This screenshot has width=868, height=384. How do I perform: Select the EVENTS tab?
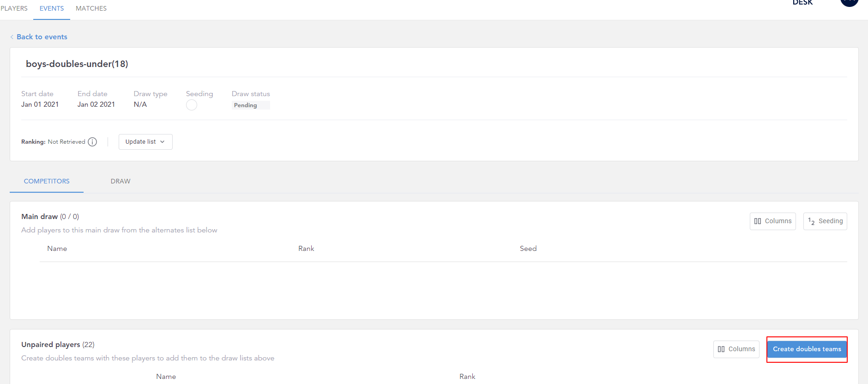coord(52,8)
